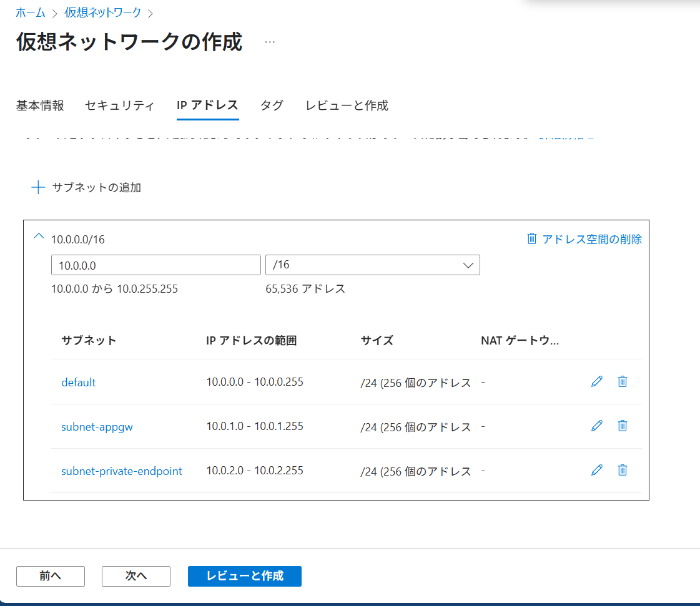The height and width of the screenshot is (606, 700).
Task: Click the サイズ column header
Action: [377, 341]
